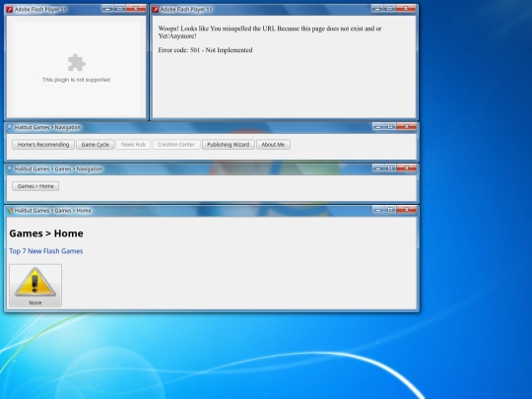The height and width of the screenshot is (399, 532).
Task: Click the Flash icon of the unsupported plugin window
Action: click(x=10, y=10)
